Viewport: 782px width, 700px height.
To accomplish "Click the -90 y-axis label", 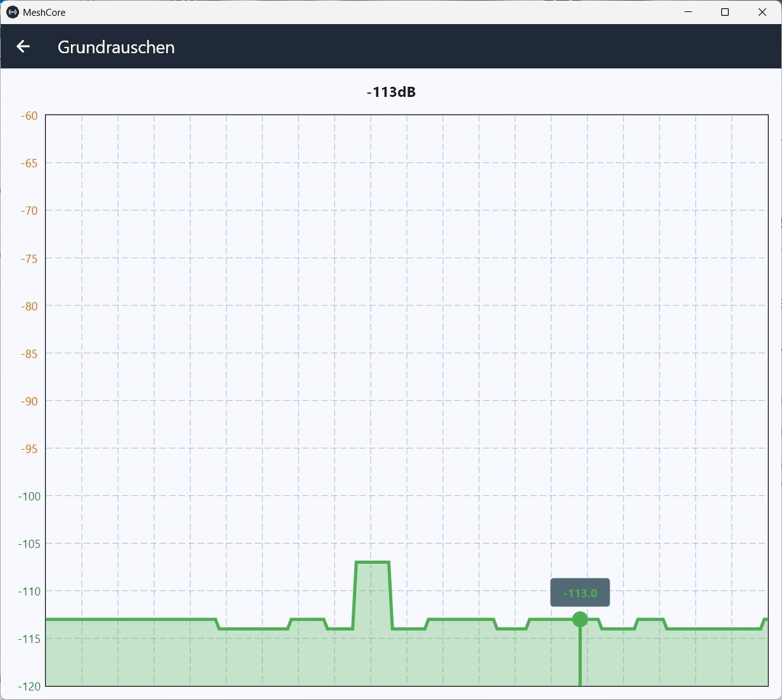I will [x=30, y=401].
